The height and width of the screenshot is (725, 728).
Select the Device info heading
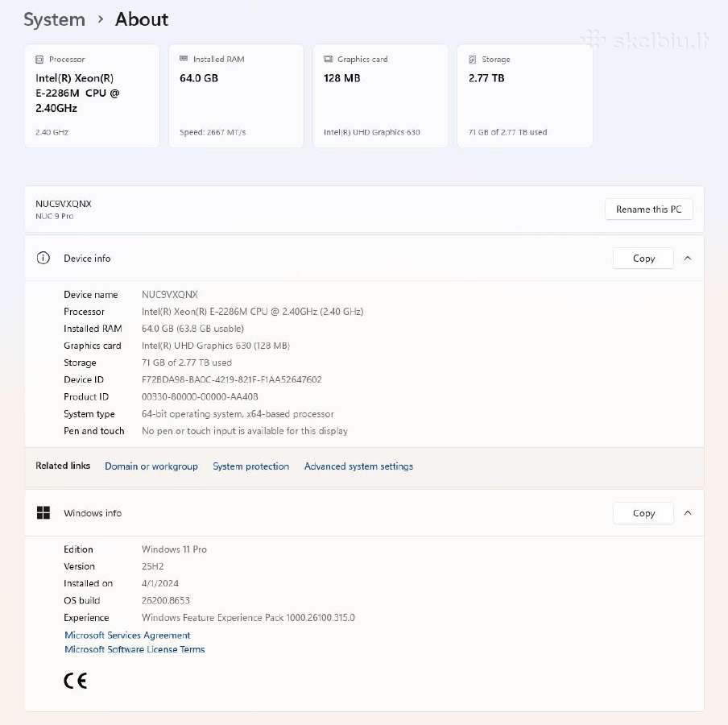pos(87,259)
